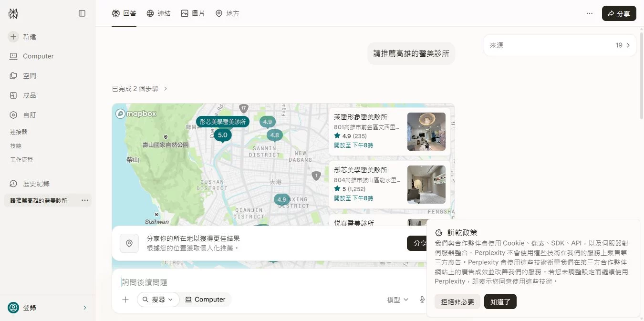Open the 悅真醫美診所 listing
644x321 pixels.
pyautogui.click(x=354, y=223)
